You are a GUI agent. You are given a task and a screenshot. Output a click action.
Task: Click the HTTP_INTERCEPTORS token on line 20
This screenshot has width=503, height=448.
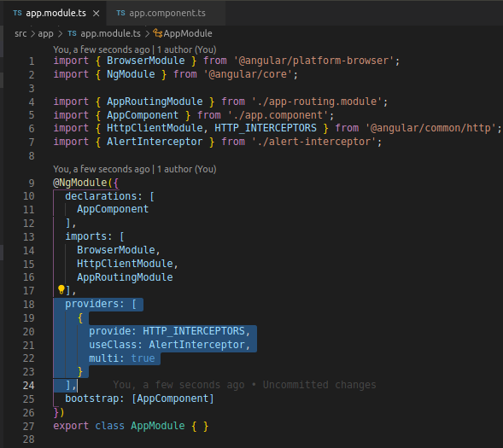click(194, 331)
